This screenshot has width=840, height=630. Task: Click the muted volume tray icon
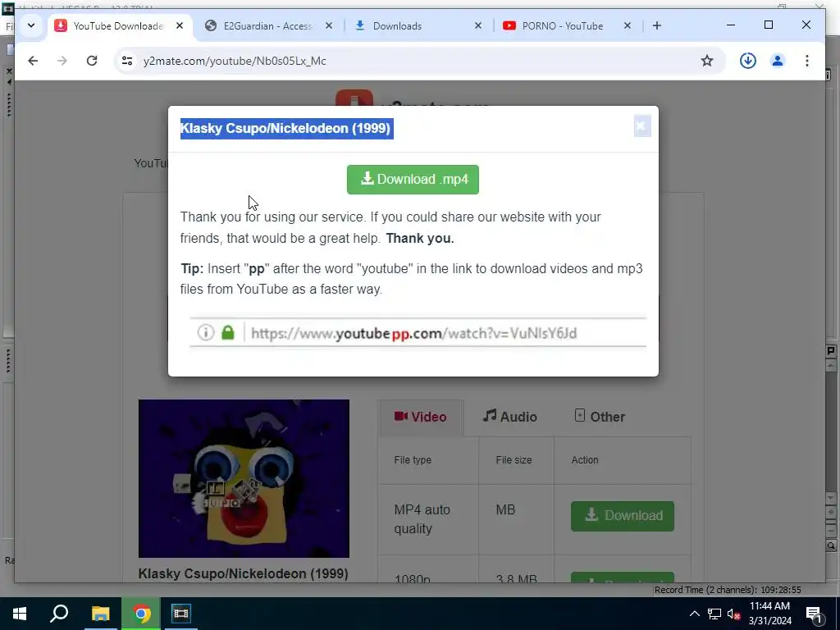734,614
